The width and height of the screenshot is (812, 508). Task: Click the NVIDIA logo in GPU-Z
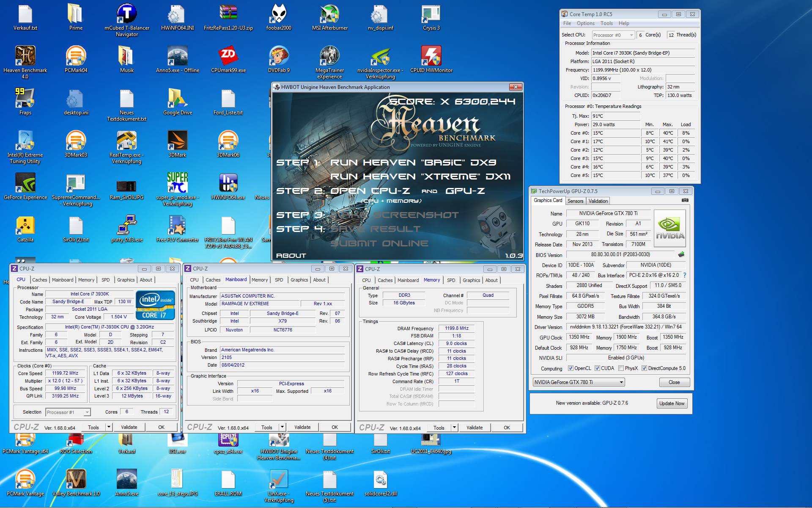(670, 229)
